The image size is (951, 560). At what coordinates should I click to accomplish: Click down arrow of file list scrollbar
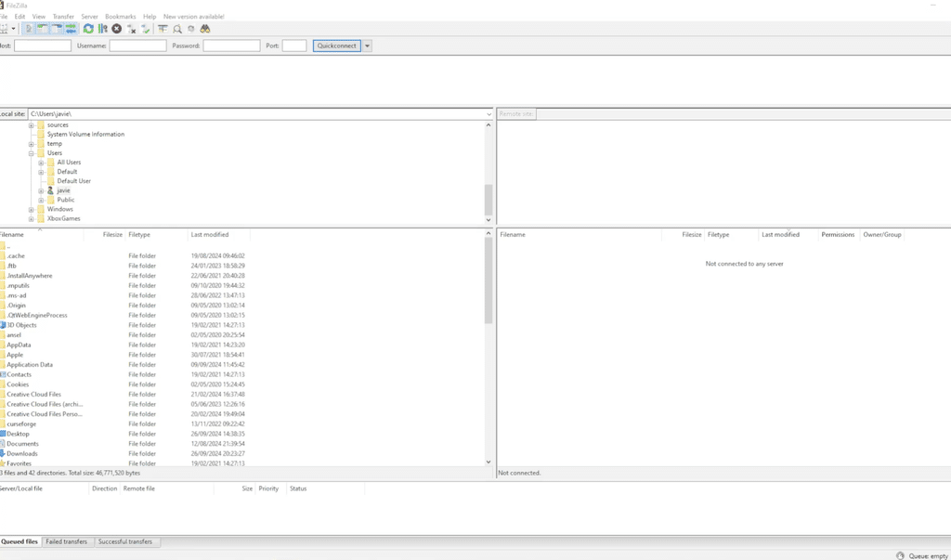[x=489, y=462]
